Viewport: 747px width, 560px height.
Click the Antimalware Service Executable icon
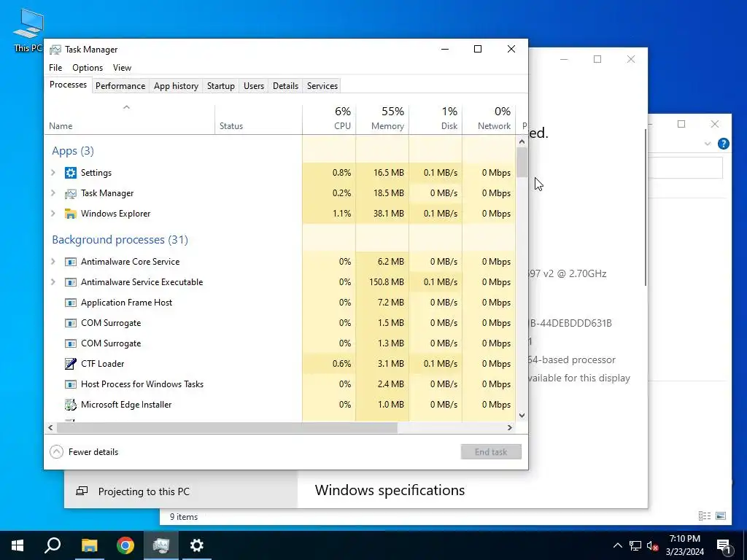pos(71,282)
